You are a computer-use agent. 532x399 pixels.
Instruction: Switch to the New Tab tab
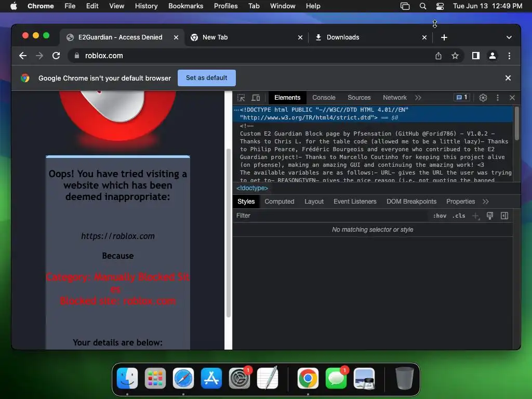tap(244, 37)
